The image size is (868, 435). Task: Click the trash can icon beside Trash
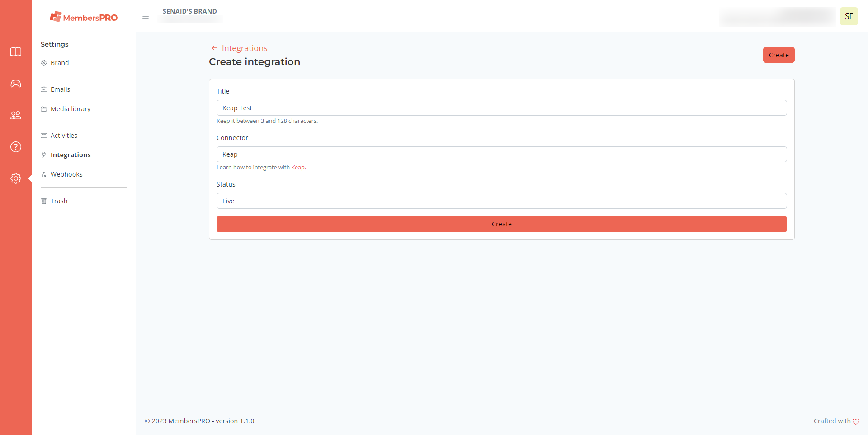[43, 201]
